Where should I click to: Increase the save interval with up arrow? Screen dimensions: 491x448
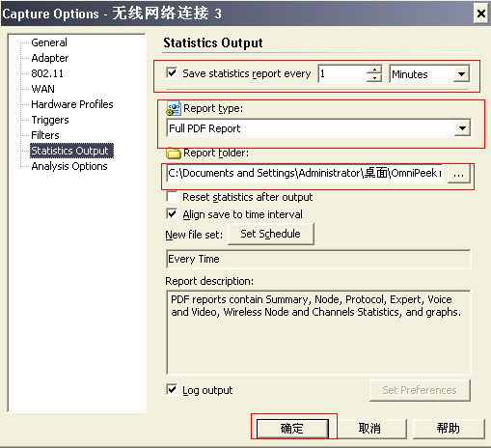click(x=374, y=70)
